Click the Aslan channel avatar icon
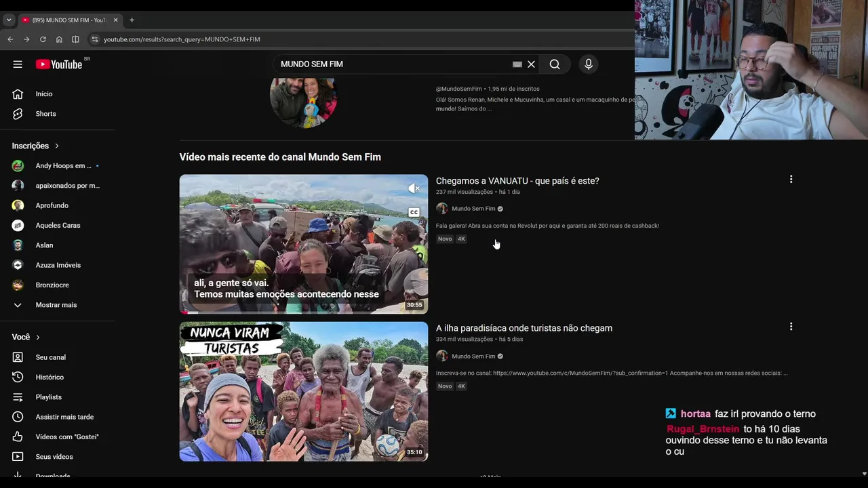This screenshot has width=868, height=488. pyautogui.click(x=18, y=245)
